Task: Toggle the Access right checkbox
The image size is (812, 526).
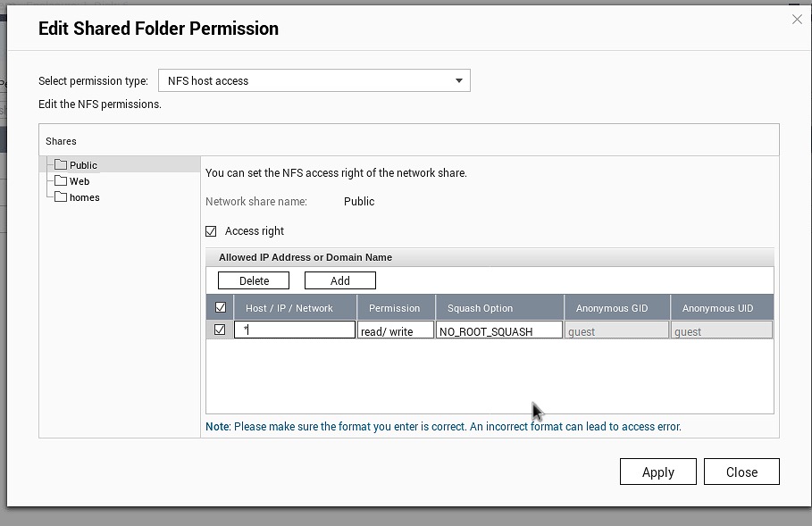Action: (211, 231)
